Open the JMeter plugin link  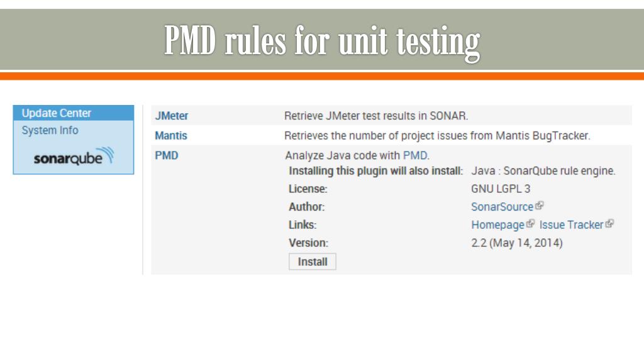(171, 116)
